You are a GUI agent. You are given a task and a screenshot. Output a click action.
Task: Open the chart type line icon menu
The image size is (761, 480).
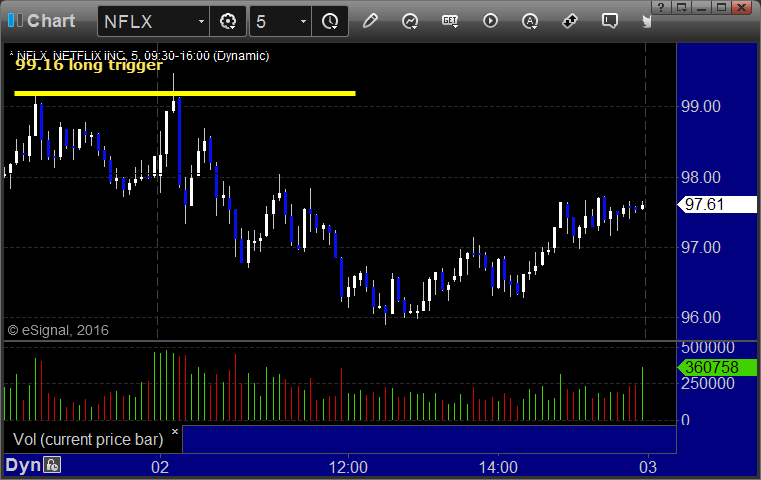[x=410, y=21]
